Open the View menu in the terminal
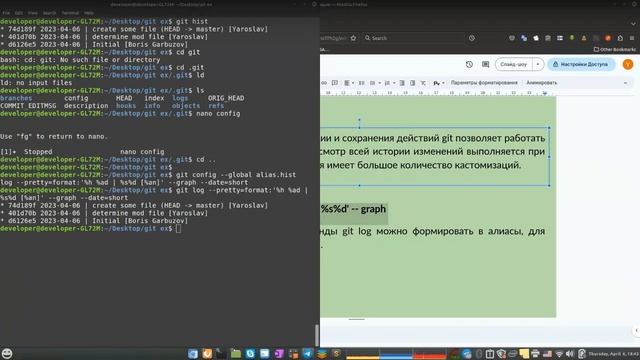Screen dimensions: 640x360 click(x=33, y=13)
